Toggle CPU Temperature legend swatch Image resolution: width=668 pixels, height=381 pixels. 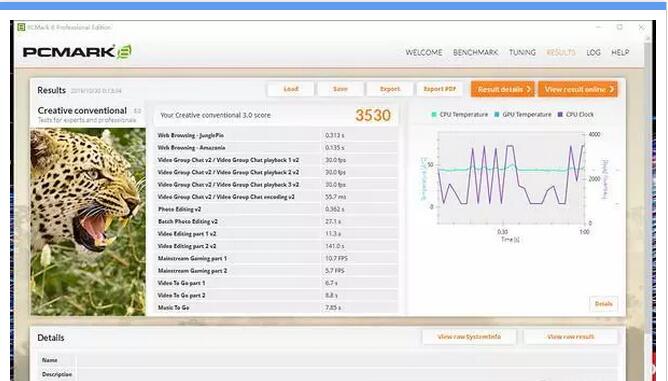[434, 115]
